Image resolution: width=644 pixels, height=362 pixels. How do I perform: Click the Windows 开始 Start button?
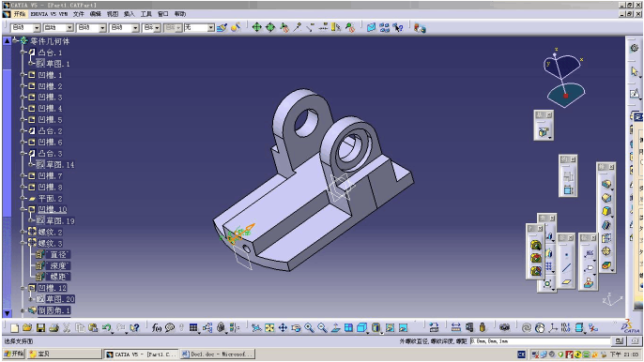(x=14, y=354)
